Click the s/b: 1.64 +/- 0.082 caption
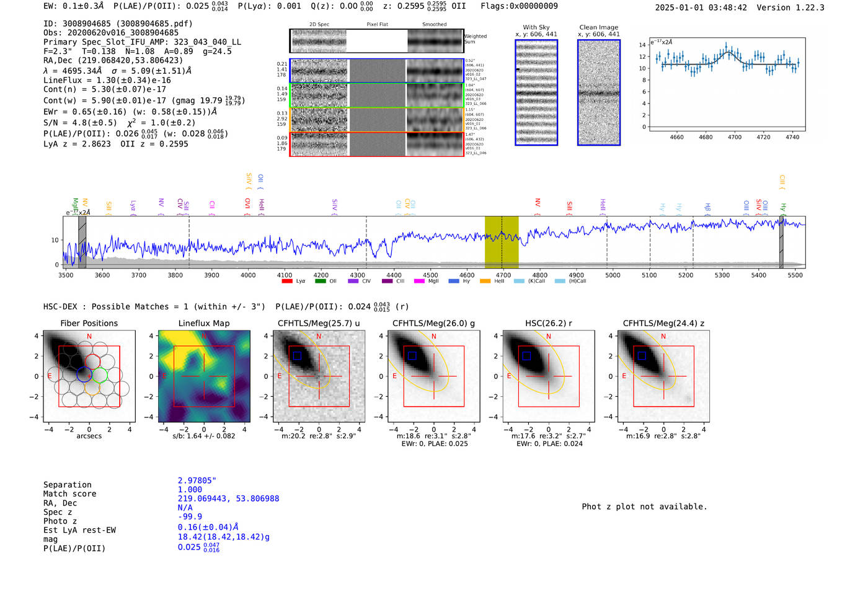This screenshot has height=591, width=868. (x=204, y=436)
